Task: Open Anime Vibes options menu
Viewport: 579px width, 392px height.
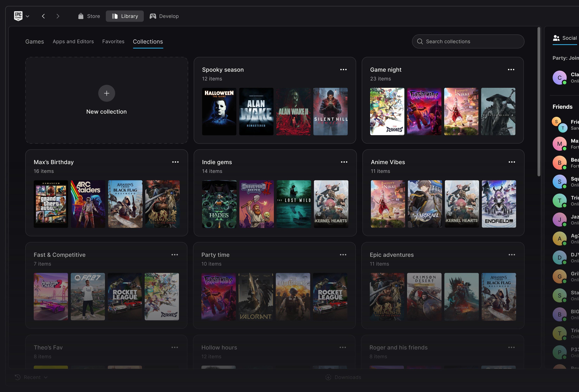Action: 512,162
